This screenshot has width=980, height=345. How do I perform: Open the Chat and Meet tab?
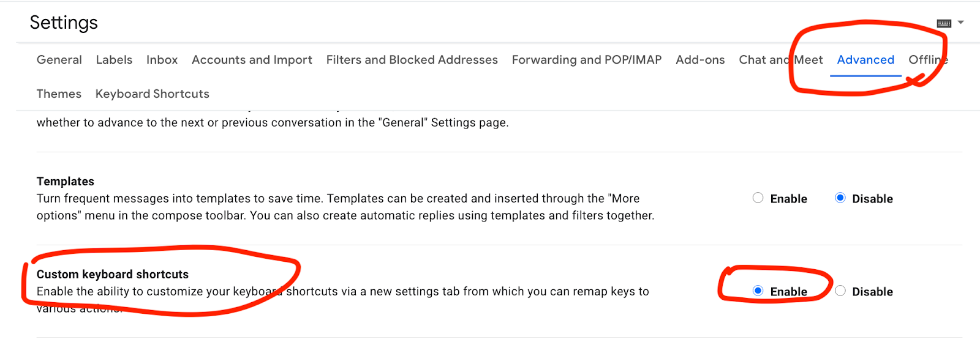(781, 60)
